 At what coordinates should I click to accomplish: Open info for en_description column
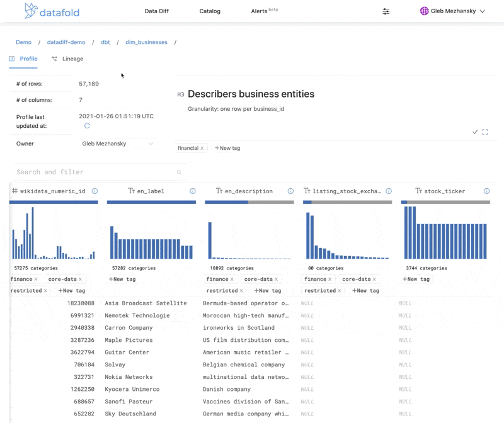coord(290,191)
